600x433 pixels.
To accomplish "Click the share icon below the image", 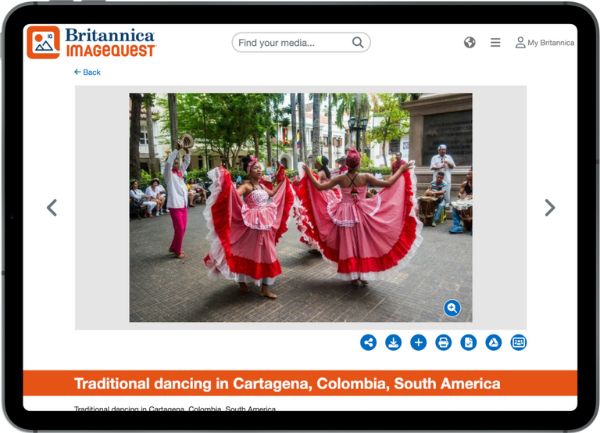I will click(369, 342).
